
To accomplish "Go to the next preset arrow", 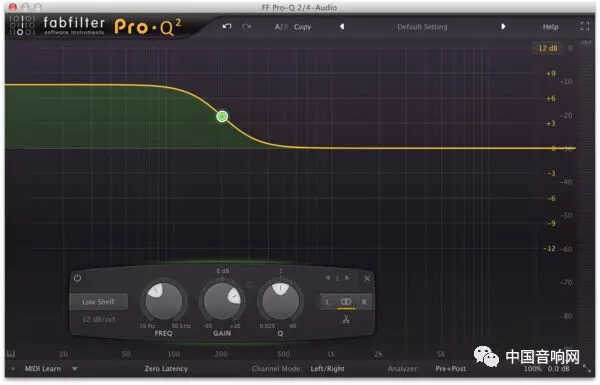I will (503, 27).
